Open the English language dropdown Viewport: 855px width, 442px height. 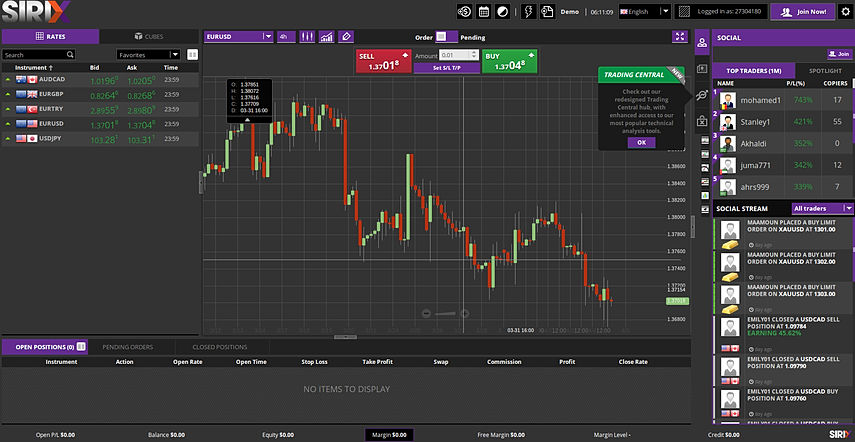[645, 11]
